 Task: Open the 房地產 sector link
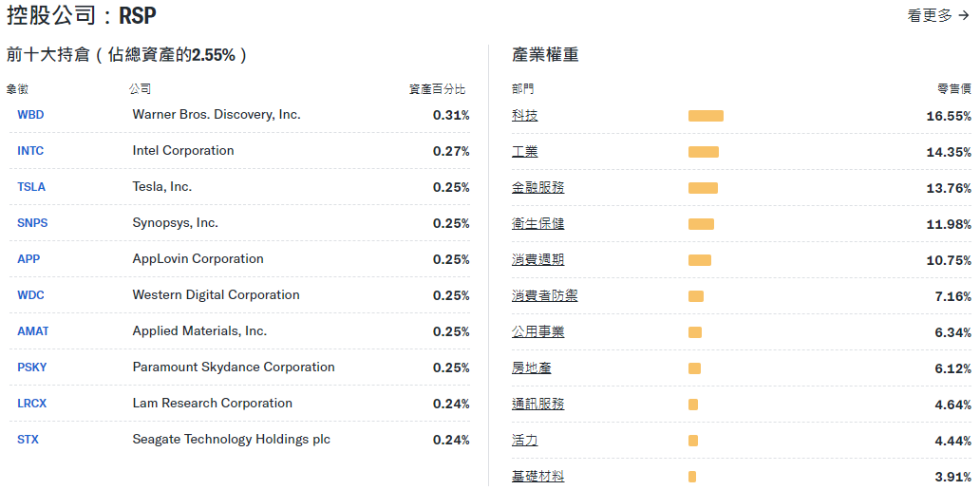tap(531, 368)
